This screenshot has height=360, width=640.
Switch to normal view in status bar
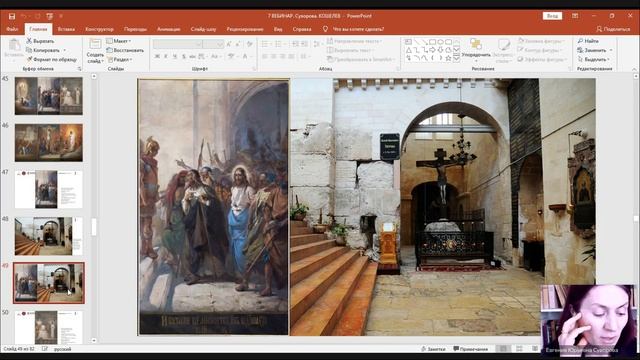pos(503,349)
